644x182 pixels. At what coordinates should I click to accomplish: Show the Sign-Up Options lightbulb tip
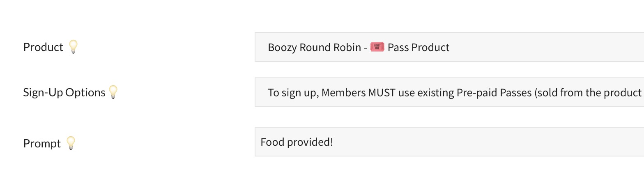coord(113,92)
